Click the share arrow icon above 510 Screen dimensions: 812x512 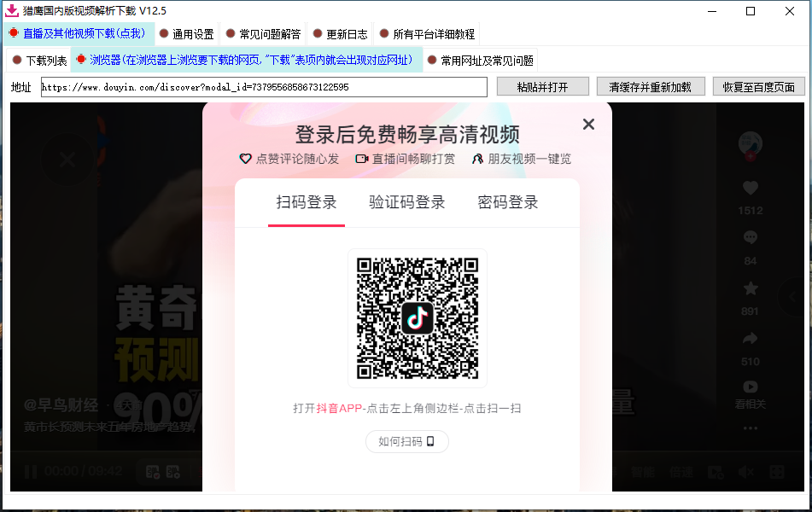(751, 339)
